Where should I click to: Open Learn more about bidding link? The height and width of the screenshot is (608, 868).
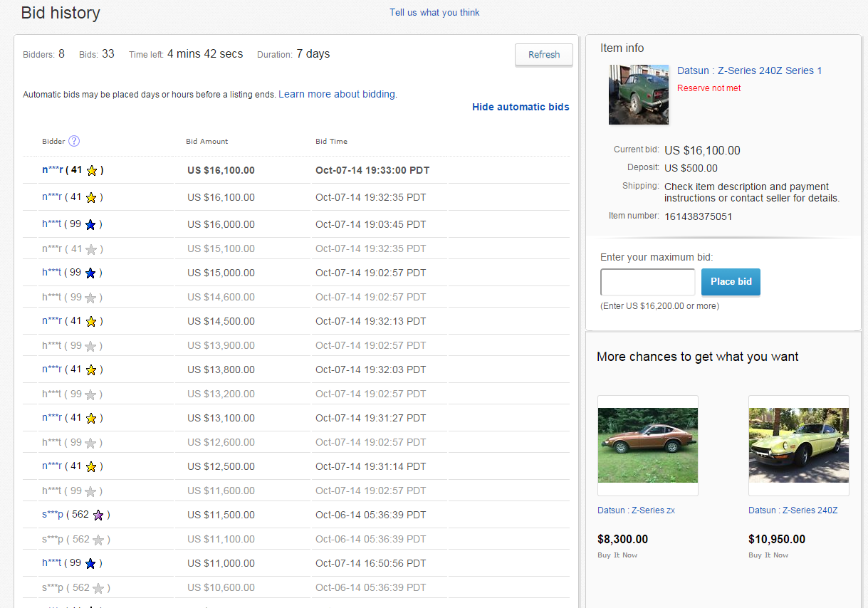coord(337,94)
